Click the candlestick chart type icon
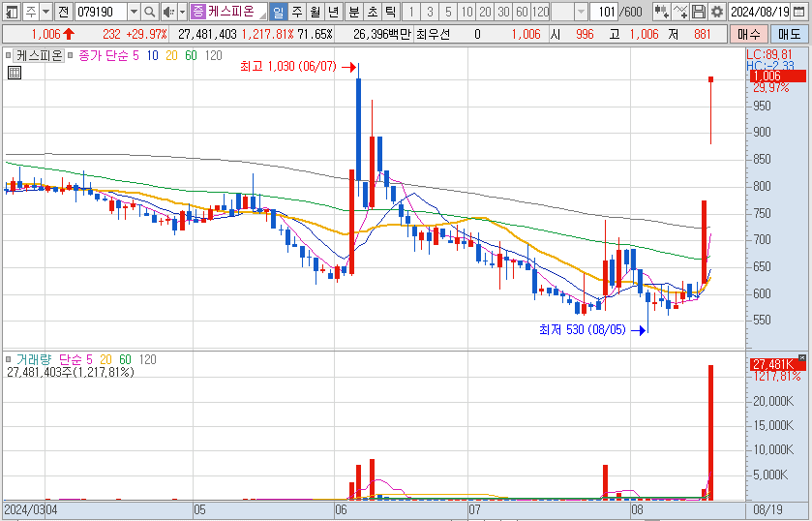This screenshot has height=521, width=812. point(661,11)
